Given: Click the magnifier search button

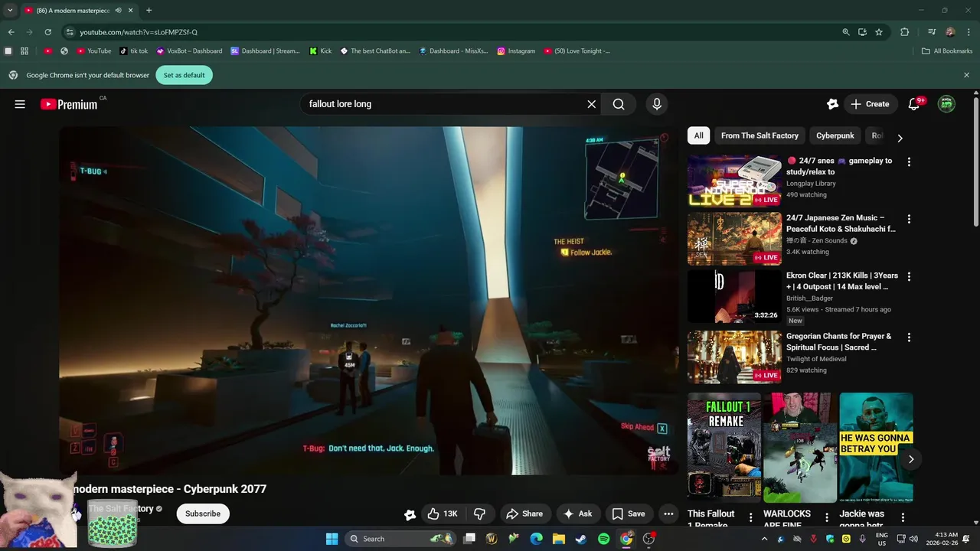Looking at the screenshot, I should coord(619,104).
